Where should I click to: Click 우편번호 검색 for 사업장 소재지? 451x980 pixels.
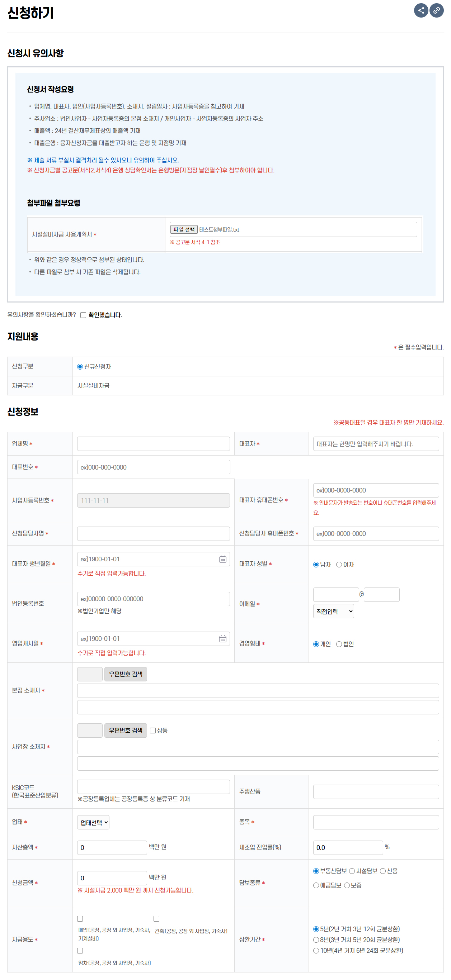coord(125,731)
